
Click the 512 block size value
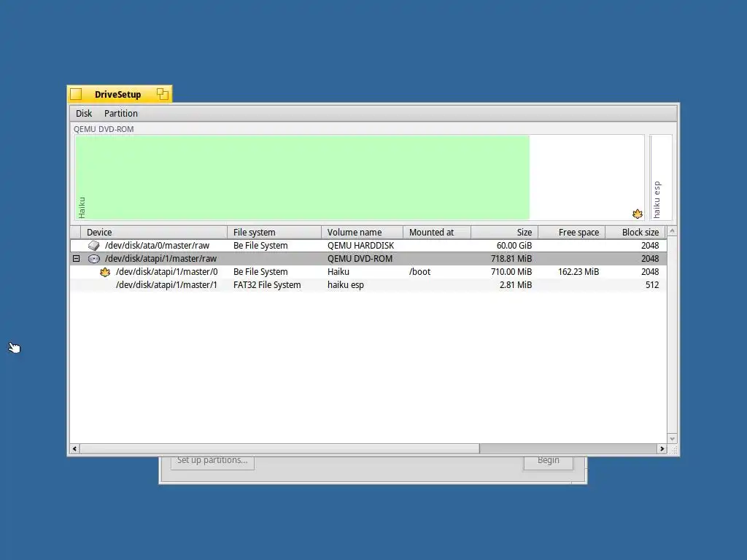(652, 285)
